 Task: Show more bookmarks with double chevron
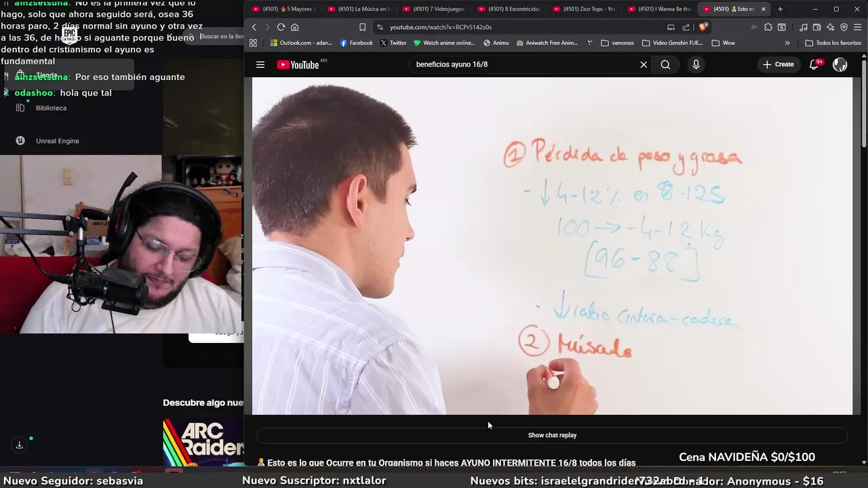pos(787,43)
